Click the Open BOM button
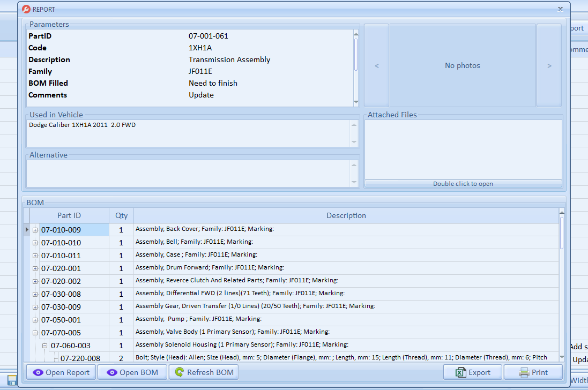 (132, 372)
